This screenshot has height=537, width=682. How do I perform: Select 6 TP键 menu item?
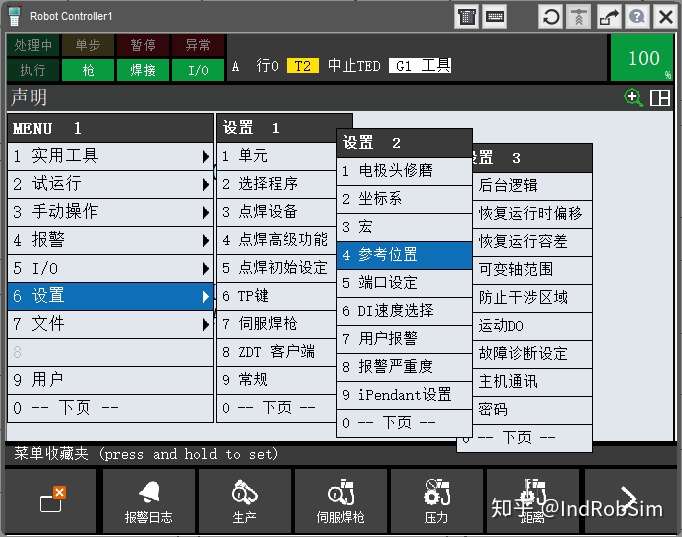tap(277, 297)
